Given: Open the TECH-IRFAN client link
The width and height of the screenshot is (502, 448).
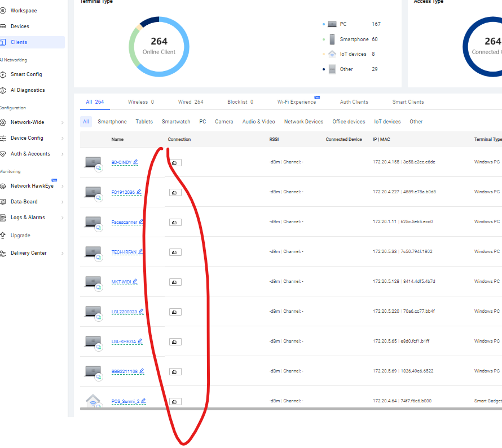Looking at the screenshot, I should click(124, 252).
